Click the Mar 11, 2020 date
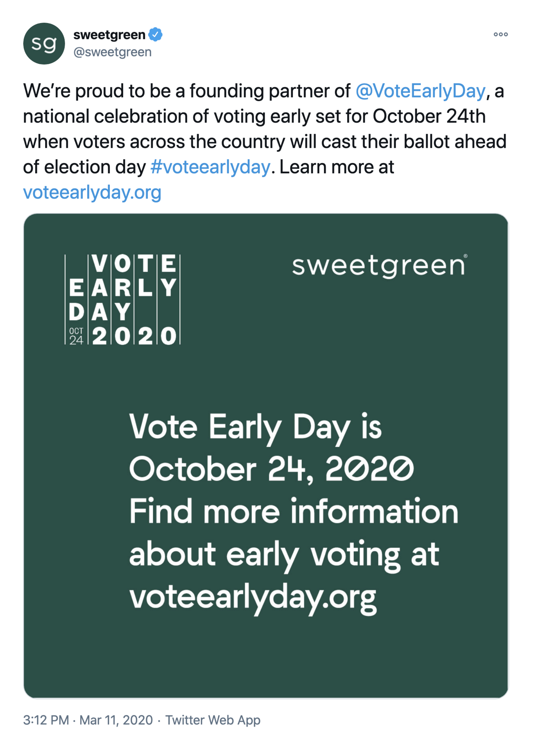533x756 pixels. point(116,720)
